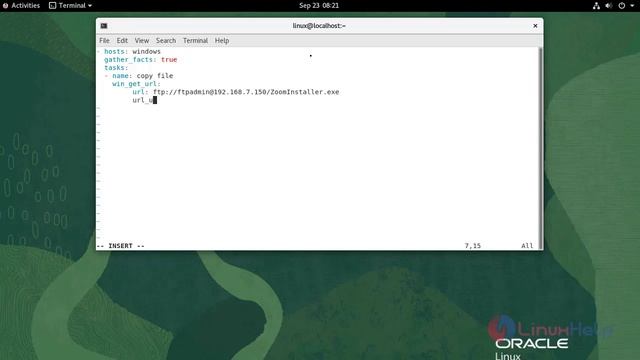Click the power icon in top bar

tap(622, 6)
